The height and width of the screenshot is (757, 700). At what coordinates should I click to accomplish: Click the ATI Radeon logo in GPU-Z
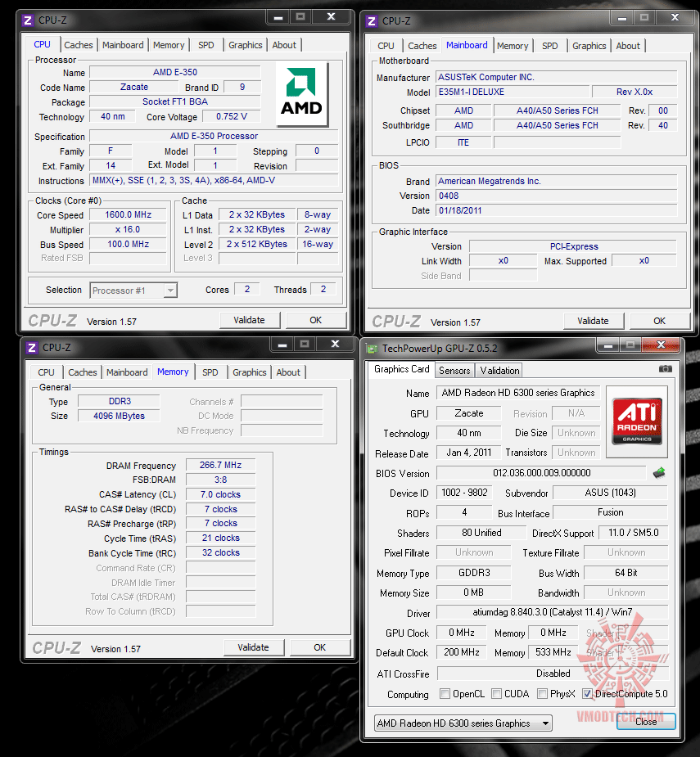[x=637, y=421]
